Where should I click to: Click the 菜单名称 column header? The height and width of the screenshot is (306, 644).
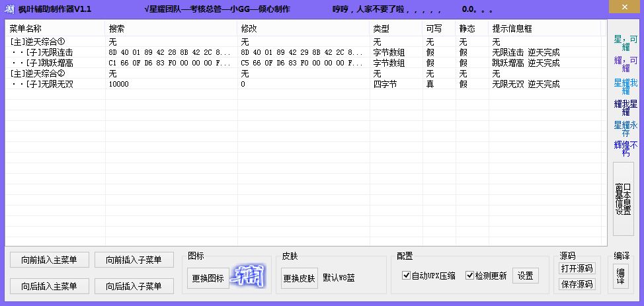click(x=55, y=28)
